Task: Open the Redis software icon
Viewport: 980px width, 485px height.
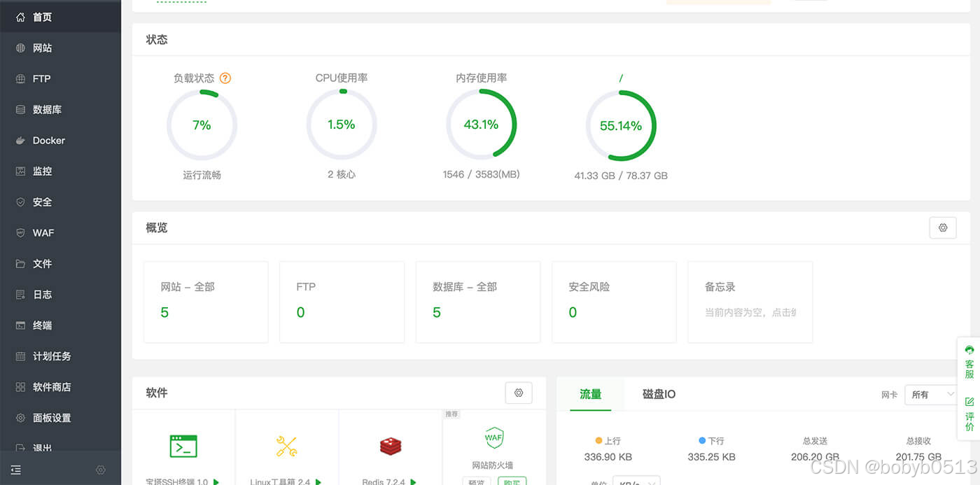Action: tap(391, 445)
